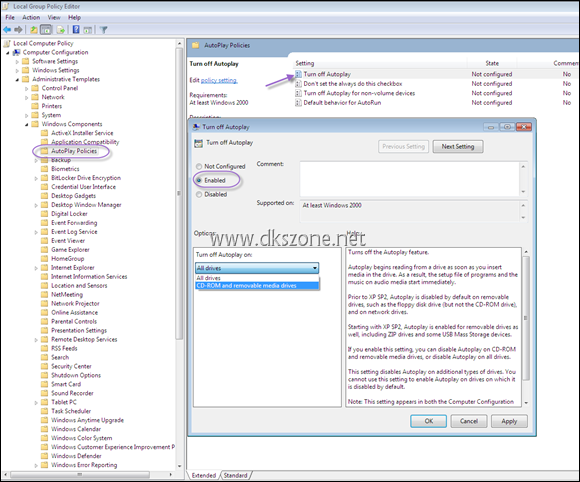Select the Not Configured radio button
The image size is (580, 482).
point(199,166)
